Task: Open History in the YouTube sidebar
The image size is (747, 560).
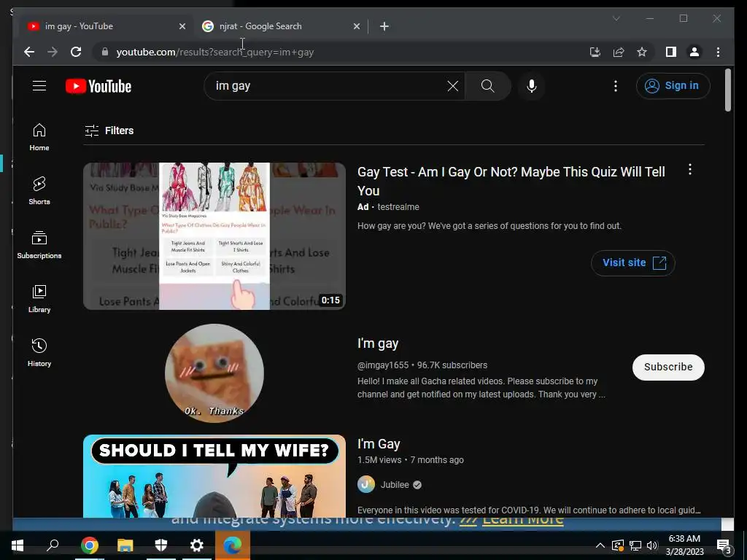Action: [39, 352]
